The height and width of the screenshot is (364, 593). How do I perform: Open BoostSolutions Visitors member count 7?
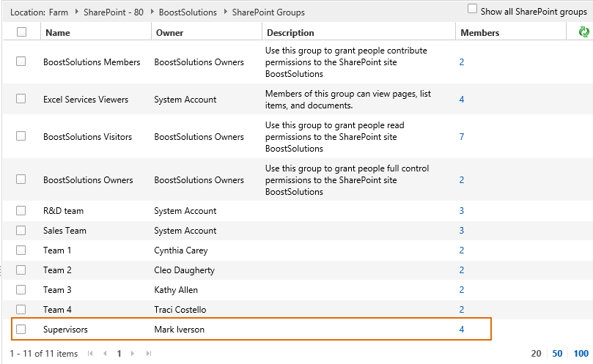(x=462, y=137)
